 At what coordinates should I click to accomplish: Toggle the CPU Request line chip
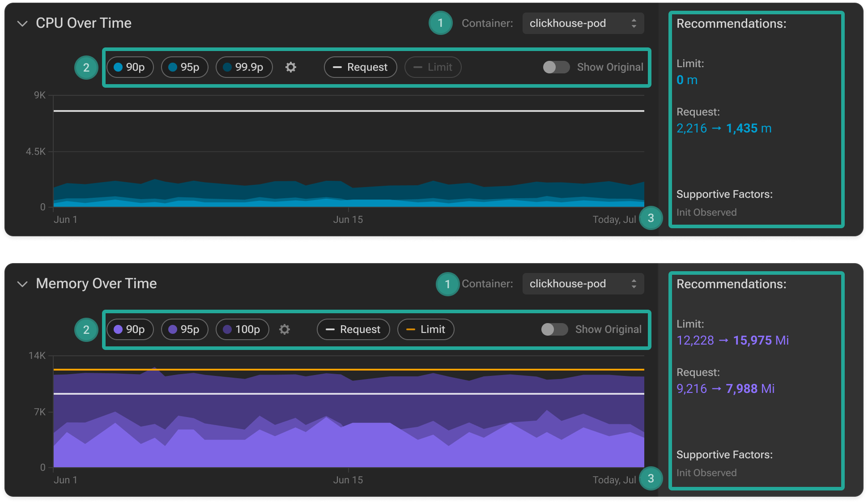(x=360, y=67)
